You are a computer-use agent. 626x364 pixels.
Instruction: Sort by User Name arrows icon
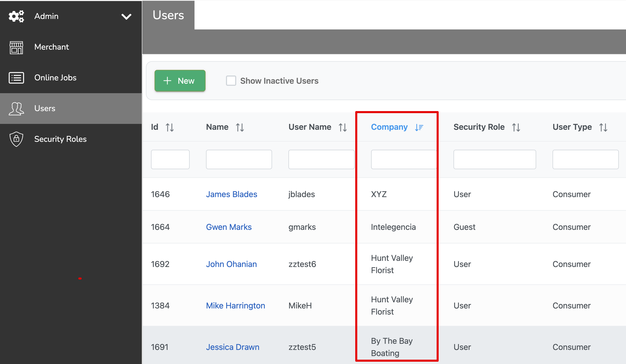coord(343,127)
